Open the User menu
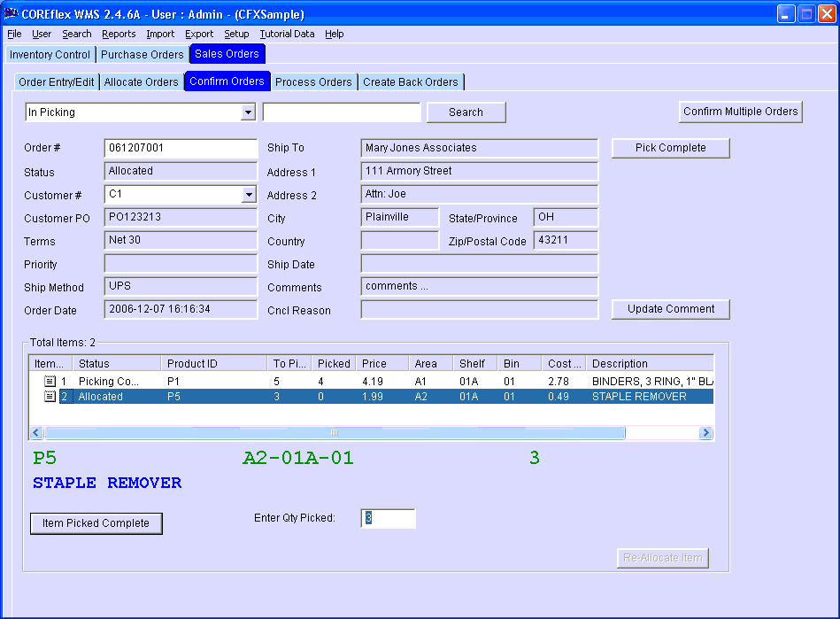Image resolution: width=840 pixels, height=619 pixels. click(42, 34)
